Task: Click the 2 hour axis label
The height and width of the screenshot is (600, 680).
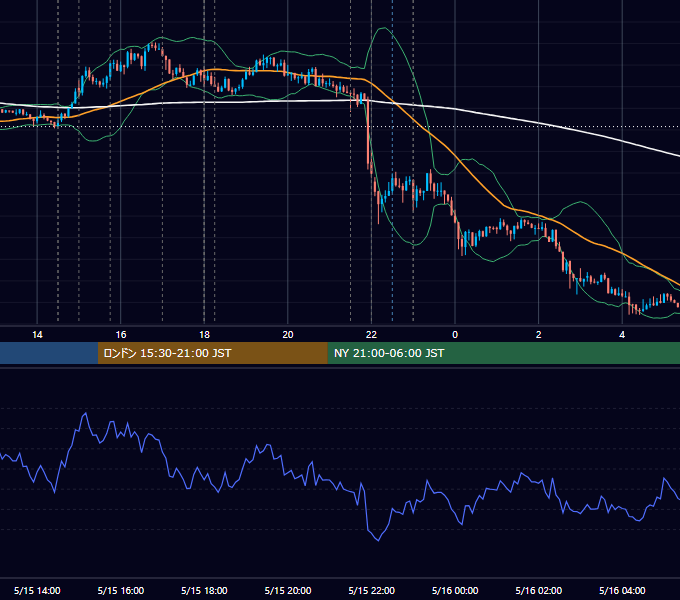Action: click(x=539, y=335)
